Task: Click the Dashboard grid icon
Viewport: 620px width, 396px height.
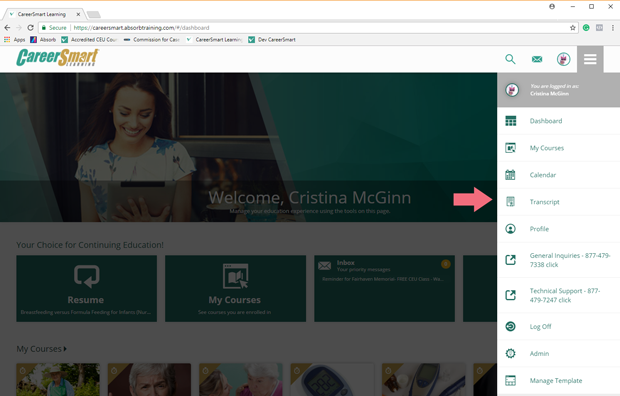Action: pyautogui.click(x=510, y=121)
